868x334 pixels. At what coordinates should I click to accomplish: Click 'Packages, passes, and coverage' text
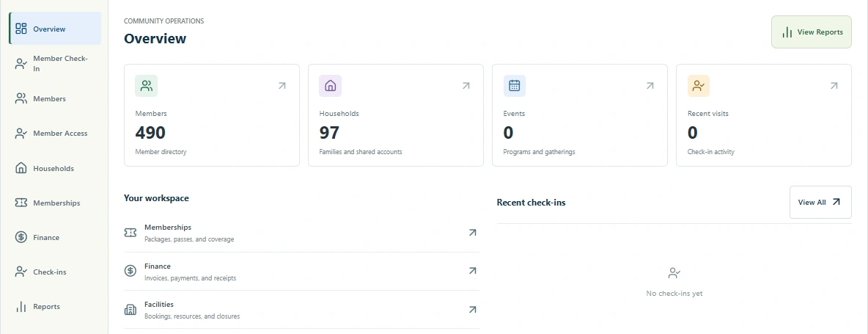[x=189, y=239]
